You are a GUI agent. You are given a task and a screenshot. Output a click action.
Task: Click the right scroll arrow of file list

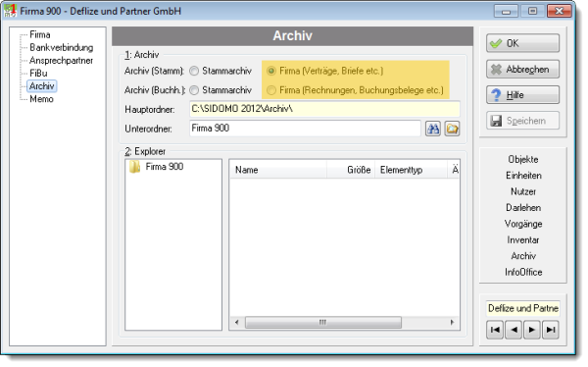pos(452,322)
